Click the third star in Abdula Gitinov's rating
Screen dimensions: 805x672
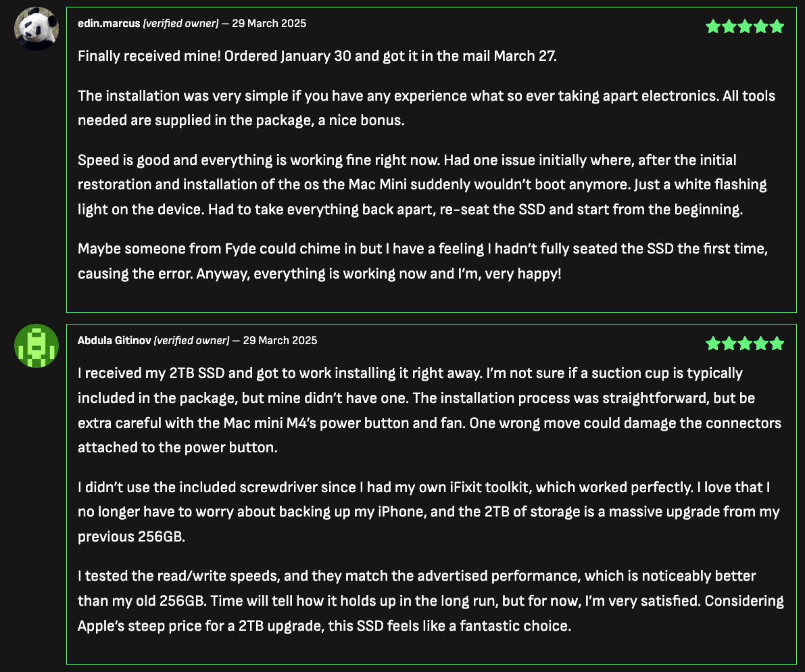(745, 343)
